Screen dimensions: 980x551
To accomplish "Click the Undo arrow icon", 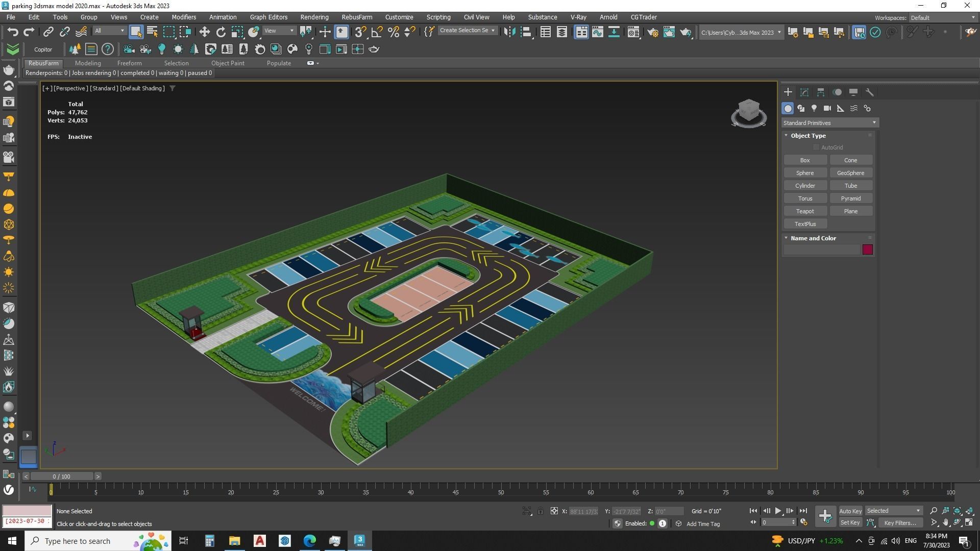I will (x=13, y=32).
